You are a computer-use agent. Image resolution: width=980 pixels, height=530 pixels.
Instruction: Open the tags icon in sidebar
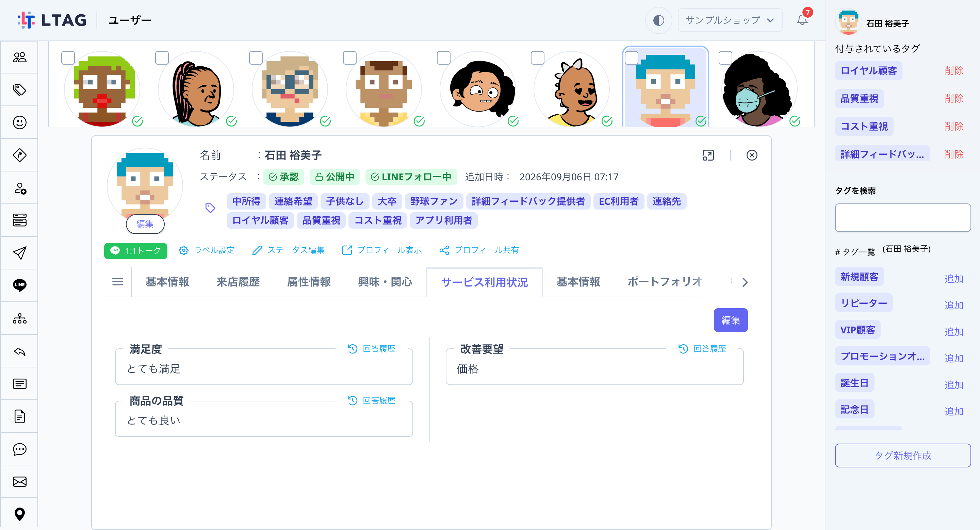pos(19,90)
